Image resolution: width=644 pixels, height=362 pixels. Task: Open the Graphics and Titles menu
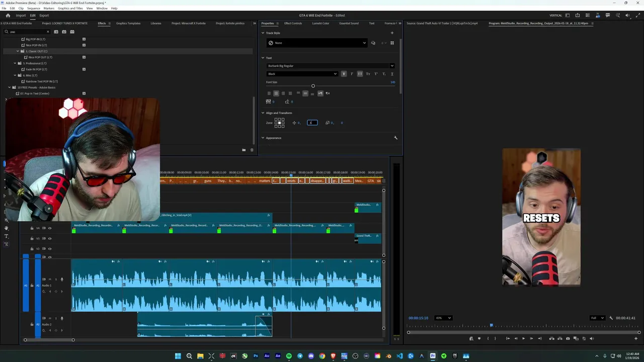tap(70, 9)
